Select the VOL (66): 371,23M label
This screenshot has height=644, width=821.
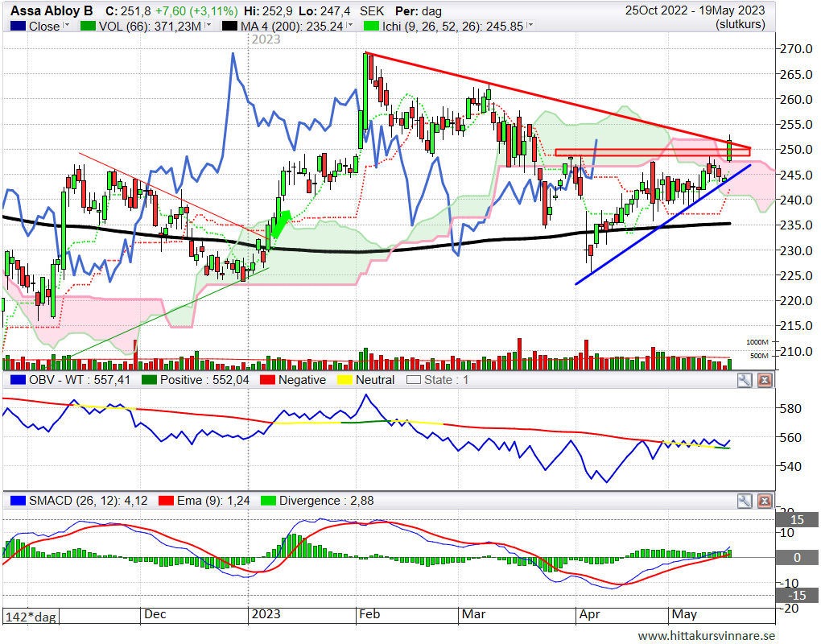[x=150, y=27]
